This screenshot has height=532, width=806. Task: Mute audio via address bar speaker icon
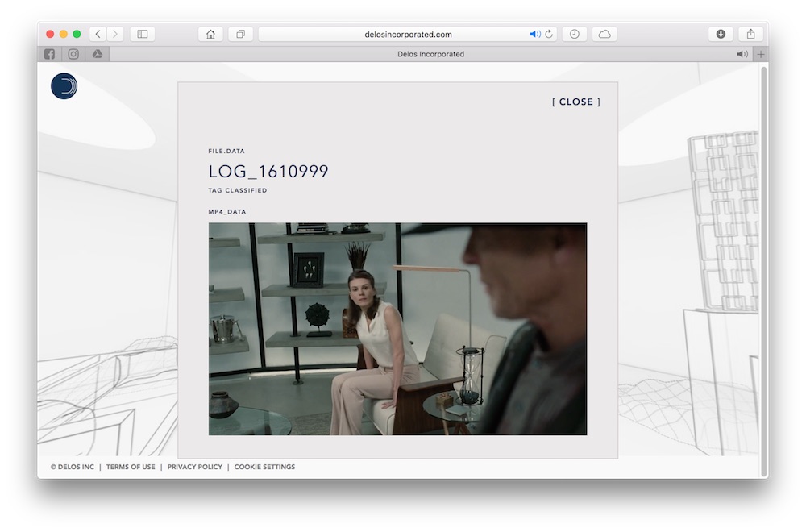[x=534, y=34]
